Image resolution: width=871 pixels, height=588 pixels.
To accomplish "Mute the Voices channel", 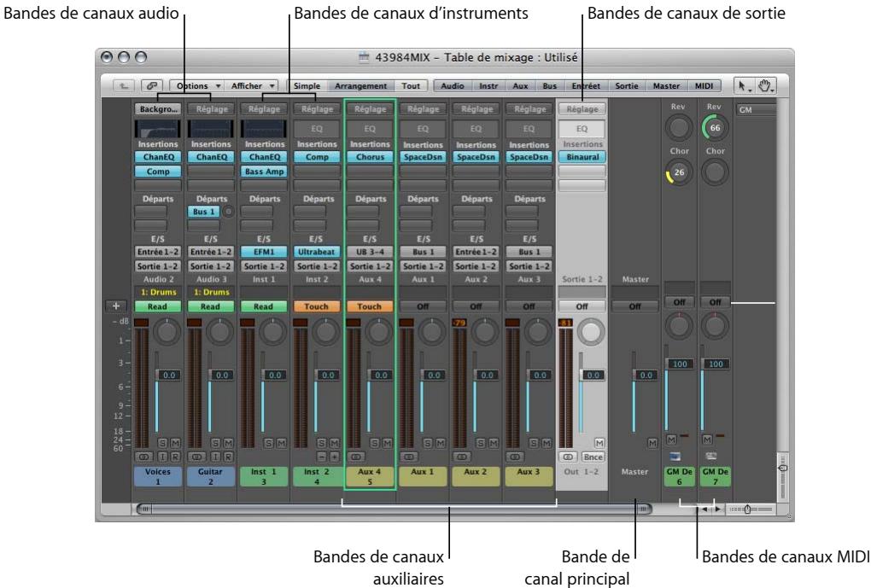I will tap(175, 443).
